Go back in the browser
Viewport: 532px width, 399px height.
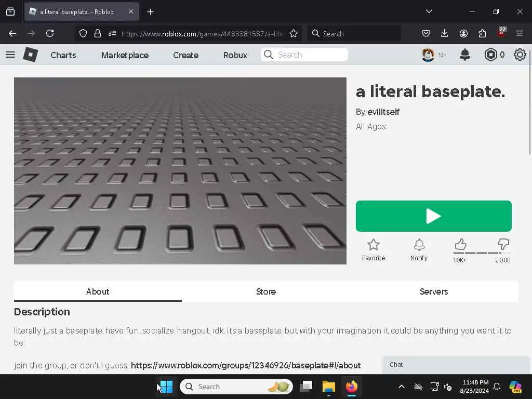tap(12, 33)
